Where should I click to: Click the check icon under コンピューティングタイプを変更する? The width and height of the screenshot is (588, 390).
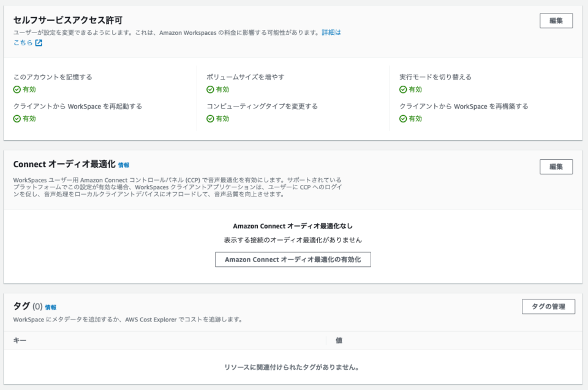tap(211, 119)
